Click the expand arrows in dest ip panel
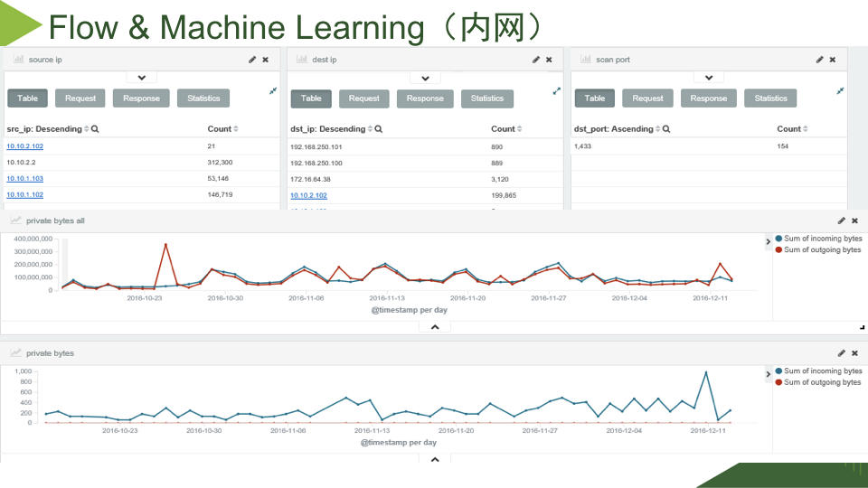Viewport: 868px width, 488px height. point(556,90)
